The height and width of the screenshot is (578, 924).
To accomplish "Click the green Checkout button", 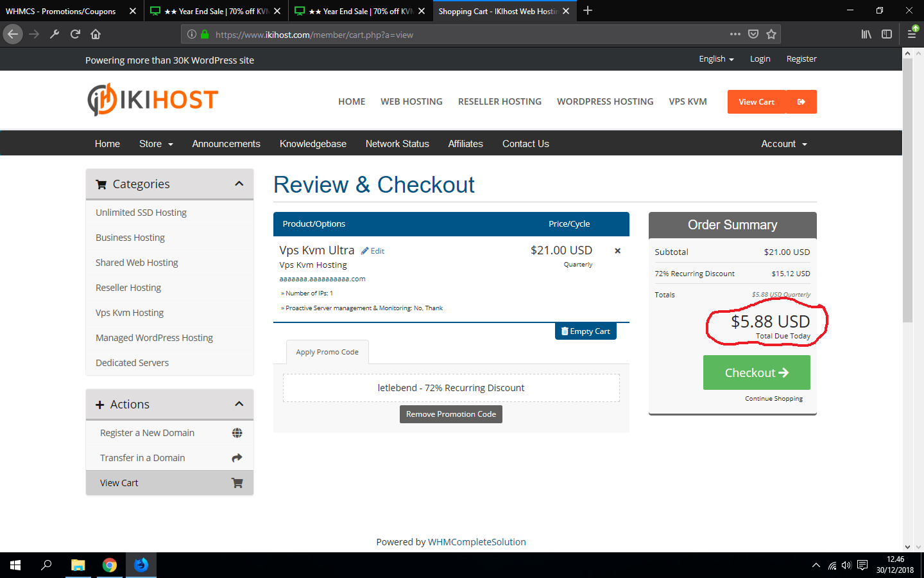I will 757,372.
